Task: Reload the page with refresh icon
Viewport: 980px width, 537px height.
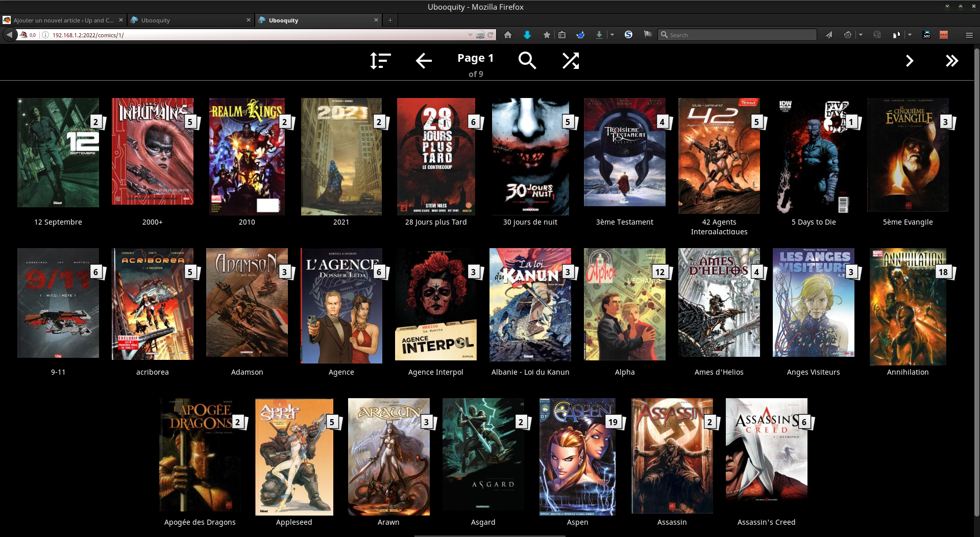Action: [x=491, y=35]
